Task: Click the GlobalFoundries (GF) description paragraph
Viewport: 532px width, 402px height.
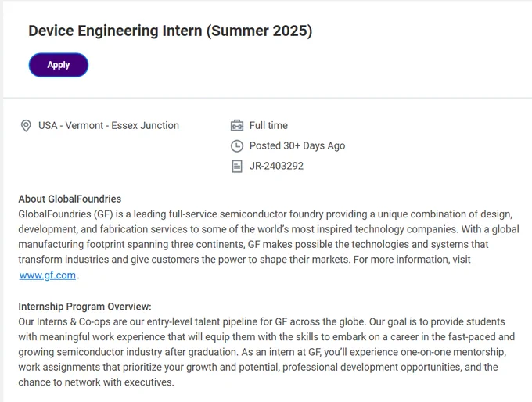Action: [268, 244]
